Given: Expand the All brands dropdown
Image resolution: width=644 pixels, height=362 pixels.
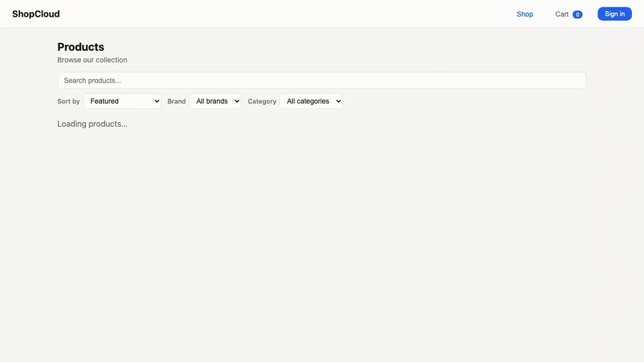Looking at the screenshot, I should coord(215,101).
